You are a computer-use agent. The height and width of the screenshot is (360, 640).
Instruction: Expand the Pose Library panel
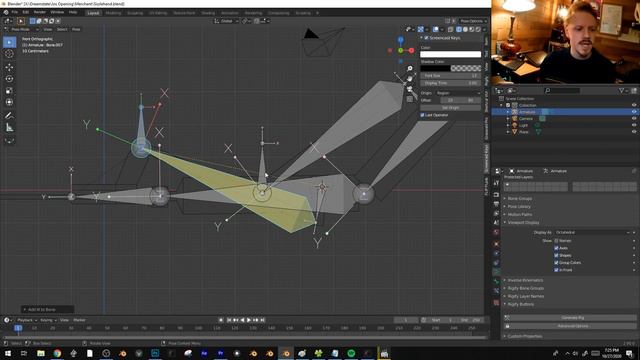click(519, 207)
